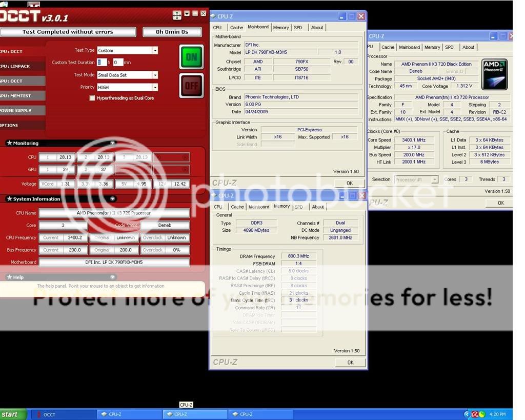Open the Test Mode dropdown showing Small Data Set
The height and width of the screenshot is (420, 525).
click(x=155, y=75)
